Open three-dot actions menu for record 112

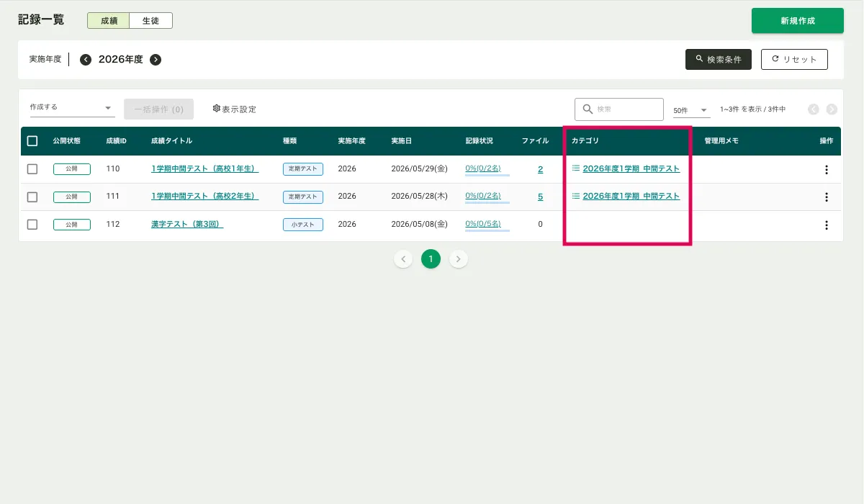click(x=826, y=225)
